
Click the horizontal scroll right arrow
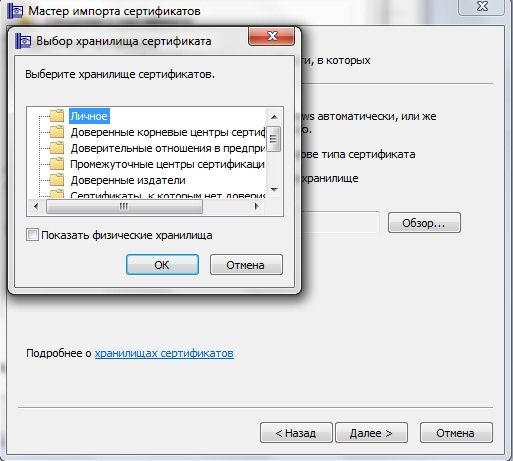coord(256,206)
